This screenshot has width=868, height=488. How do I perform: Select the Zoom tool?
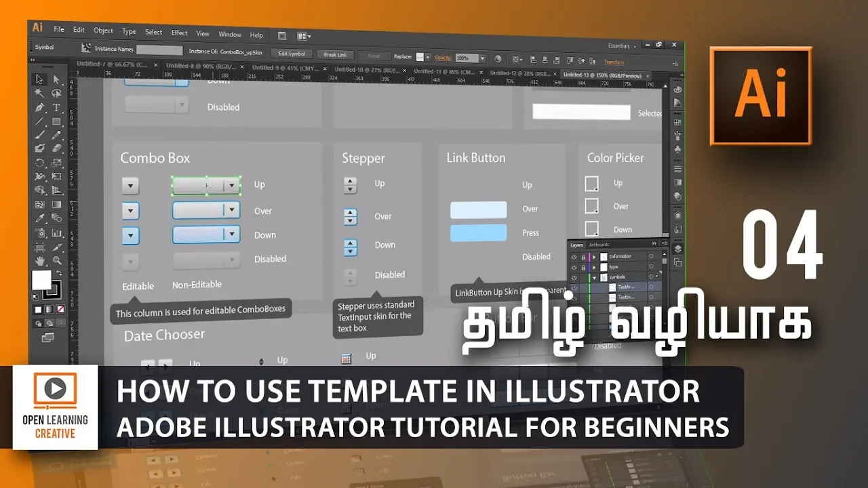[56, 260]
